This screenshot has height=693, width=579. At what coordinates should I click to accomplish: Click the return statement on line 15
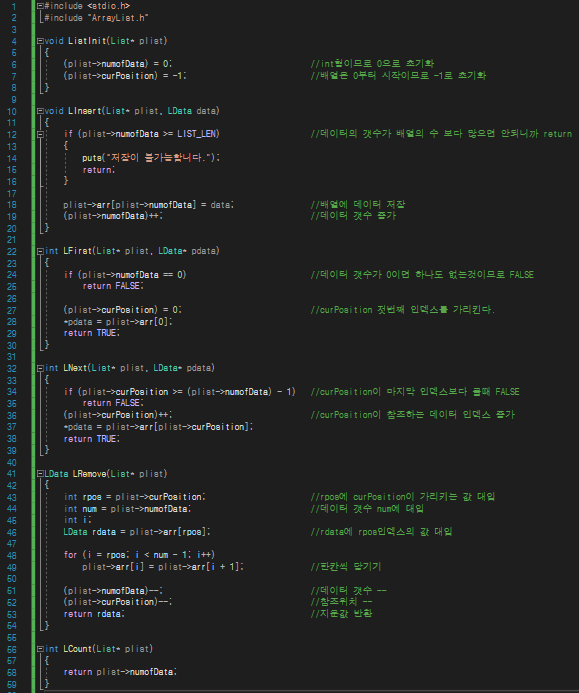point(99,170)
